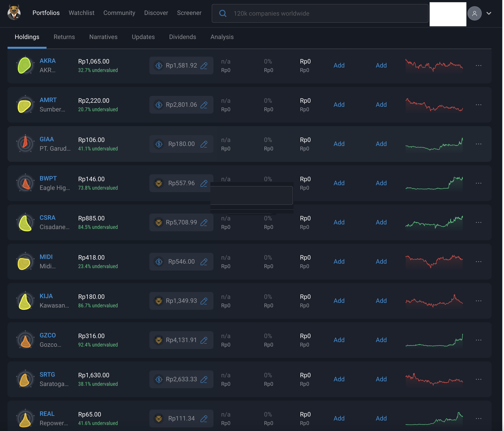Open the three-dot menu for the GZCO row
The height and width of the screenshot is (431, 504).
[x=478, y=340]
